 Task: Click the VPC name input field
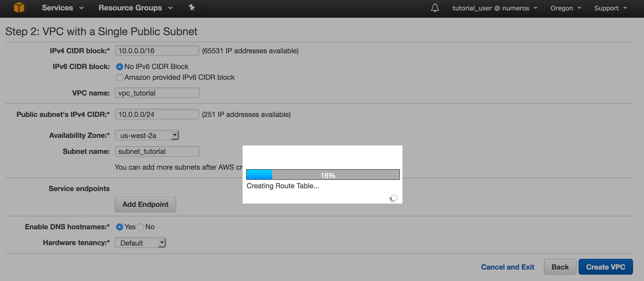(x=157, y=93)
